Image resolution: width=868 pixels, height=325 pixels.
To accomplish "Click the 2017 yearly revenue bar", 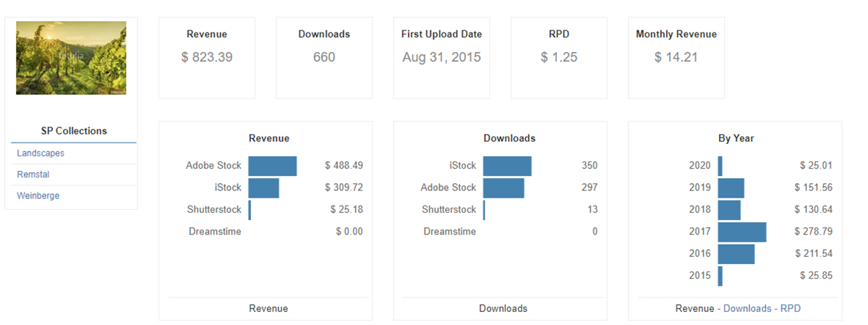I will pyautogui.click(x=742, y=232).
